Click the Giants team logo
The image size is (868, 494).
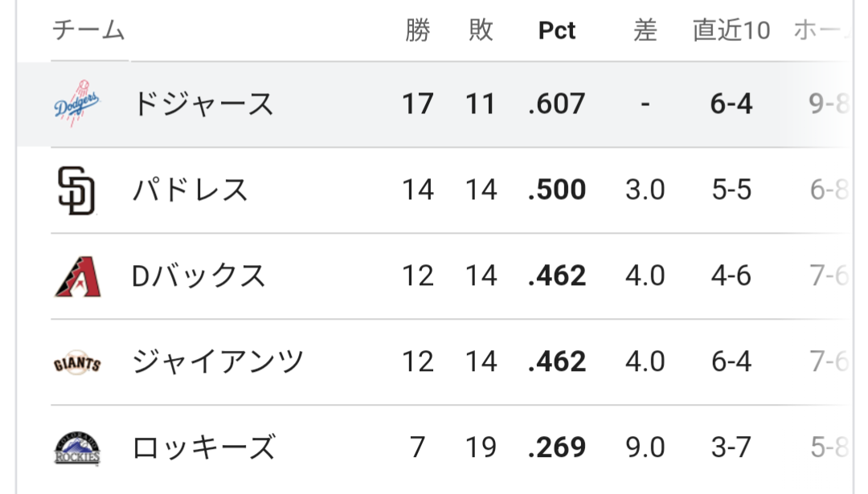tap(77, 362)
